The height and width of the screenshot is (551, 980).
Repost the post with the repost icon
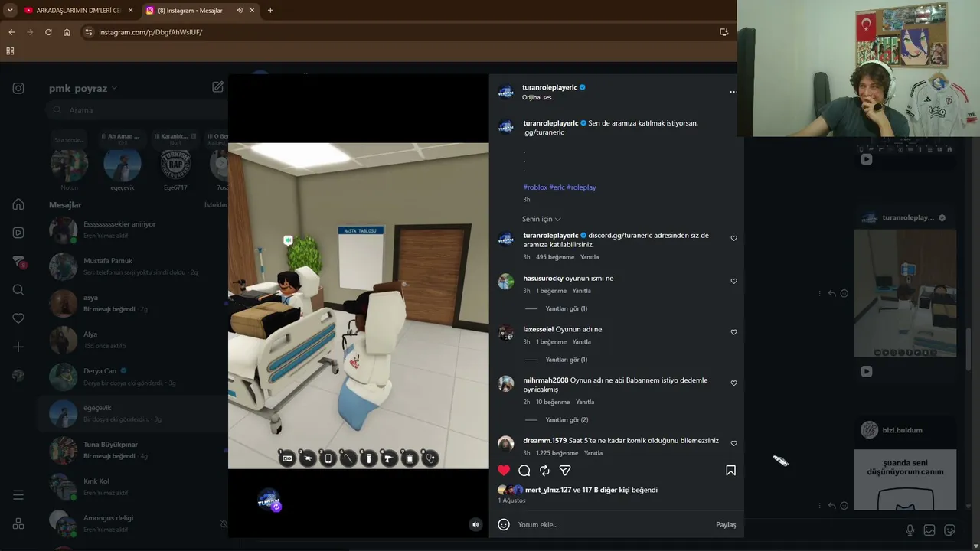coord(544,470)
